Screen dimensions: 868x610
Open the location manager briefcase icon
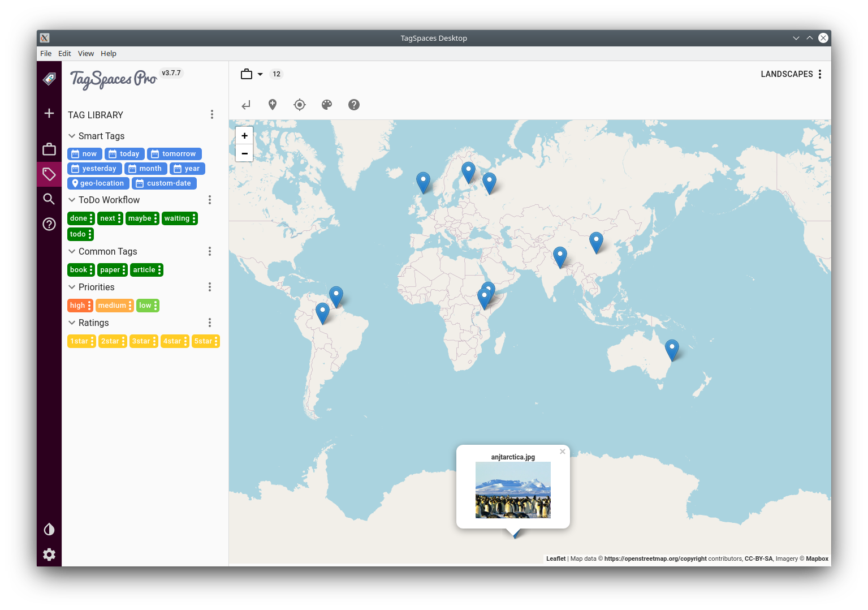click(x=49, y=149)
